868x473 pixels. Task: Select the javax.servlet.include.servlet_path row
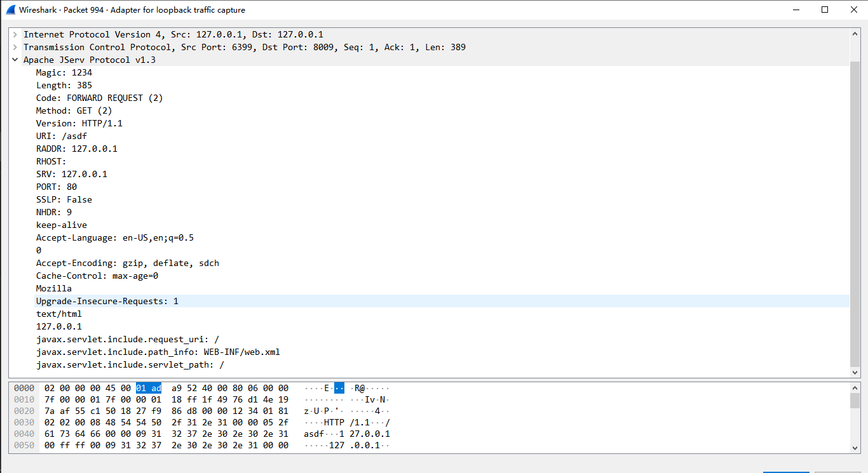(x=130, y=364)
